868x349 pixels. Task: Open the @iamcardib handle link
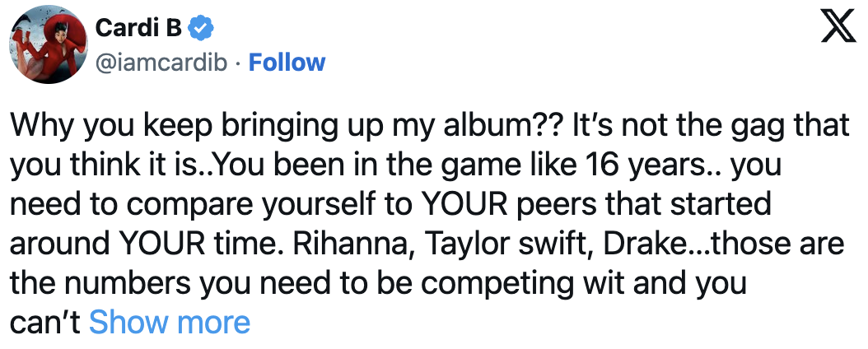coord(165,63)
